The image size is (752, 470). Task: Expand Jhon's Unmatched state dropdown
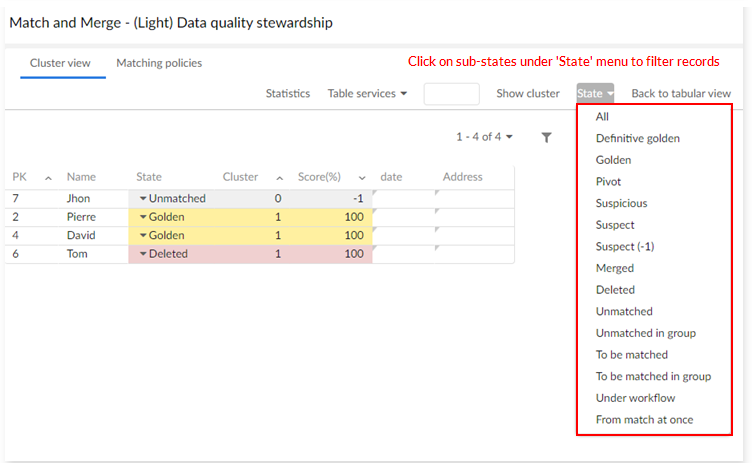143,198
